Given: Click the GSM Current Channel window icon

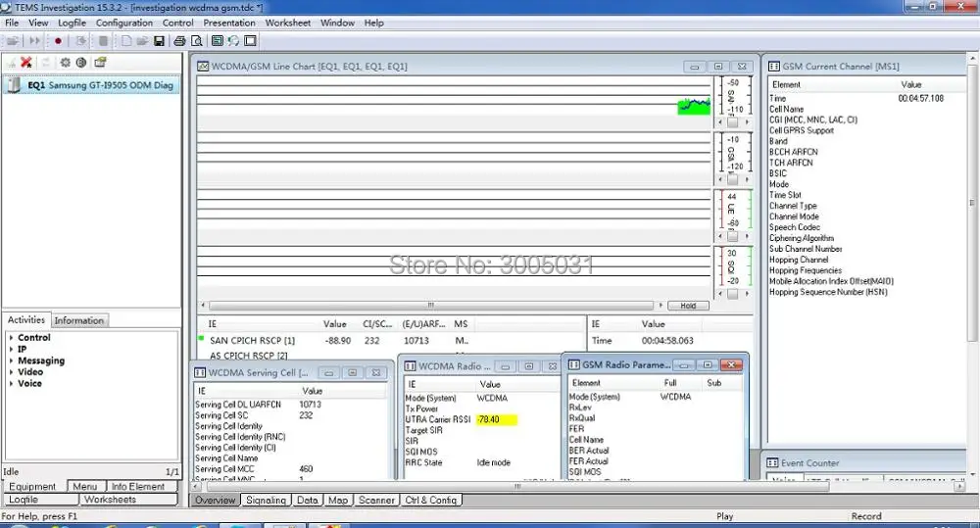Looking at the screenshot, I should pyautogui.click(x=774, y=67).
